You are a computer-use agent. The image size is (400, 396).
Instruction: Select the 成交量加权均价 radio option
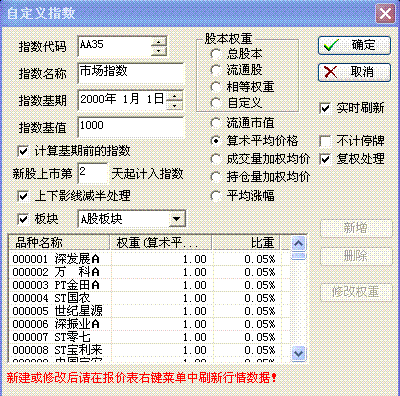260,159
